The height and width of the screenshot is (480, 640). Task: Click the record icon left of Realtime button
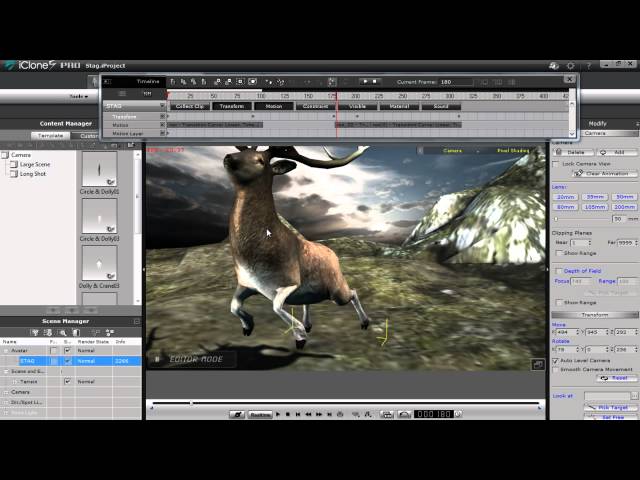coord(237,414)
